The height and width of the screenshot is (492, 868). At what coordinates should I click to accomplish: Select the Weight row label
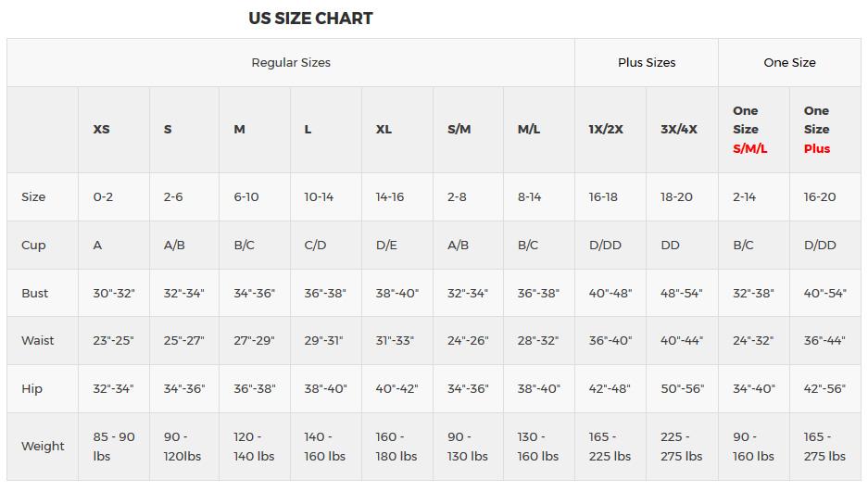point(43,447)
